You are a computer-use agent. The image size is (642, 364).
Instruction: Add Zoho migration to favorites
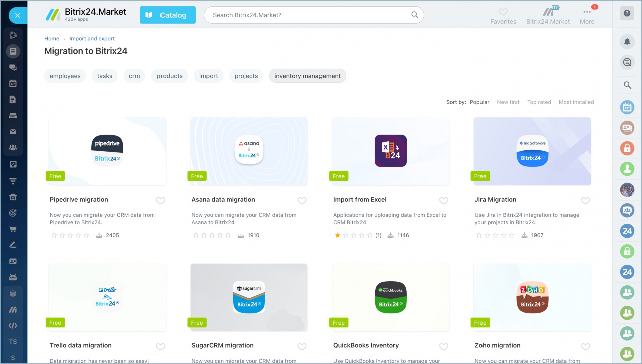[585, 347]
